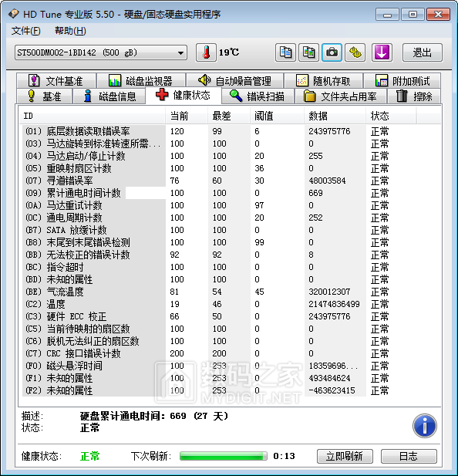This screenshot has width=458, height=476.
Task: Click the green 正常 health status text
Action: [x=89, y=456]
